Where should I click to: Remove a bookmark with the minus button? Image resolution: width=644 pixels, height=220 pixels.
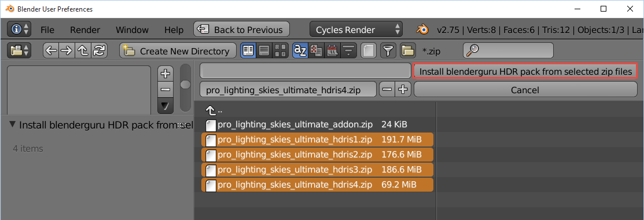(165, 89)
